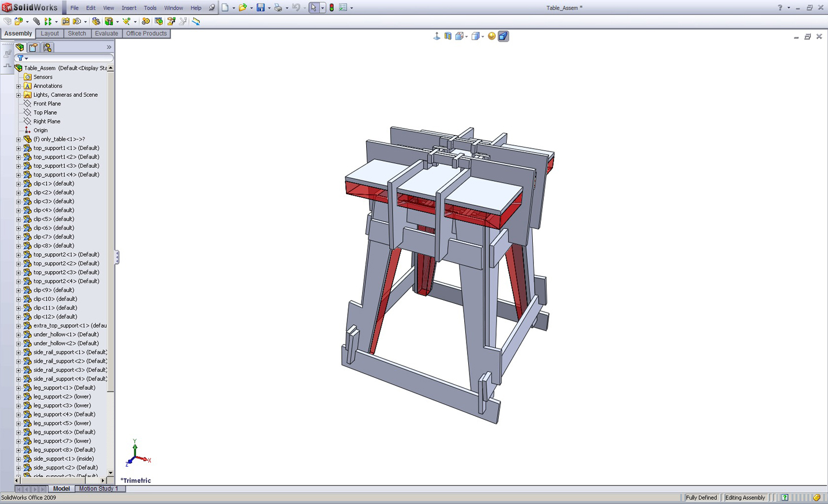
Task: Click the yellow tag icon in status bar
Action: pyautogui.click(x=816, y=498)
